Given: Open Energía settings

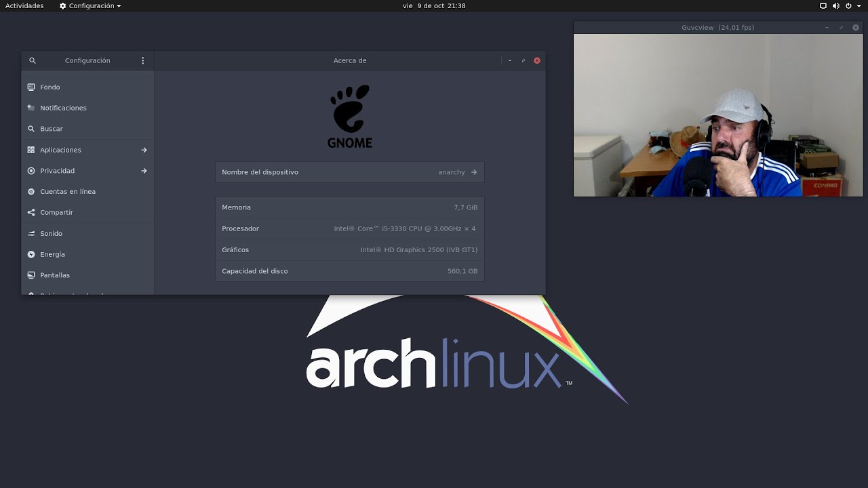Looking at the screenshot, I should [x=87, y=254].
